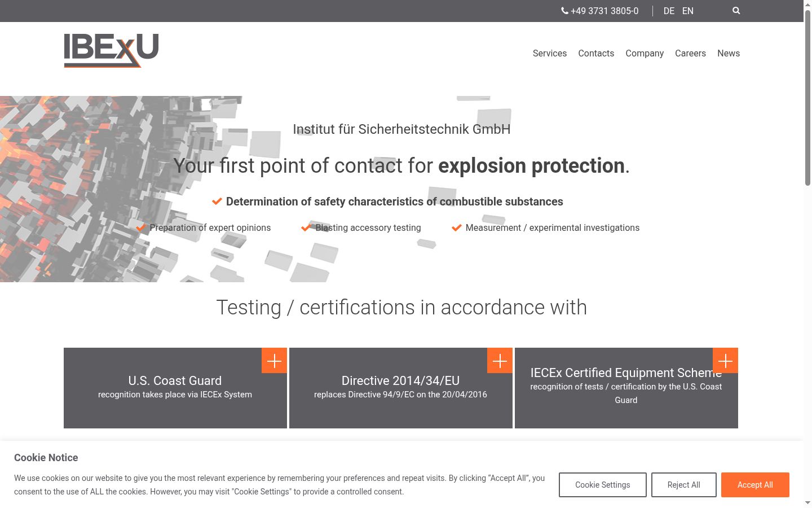
Task: Expand the Directive 2014/34/EU plus icon
Action: point(500,361)
